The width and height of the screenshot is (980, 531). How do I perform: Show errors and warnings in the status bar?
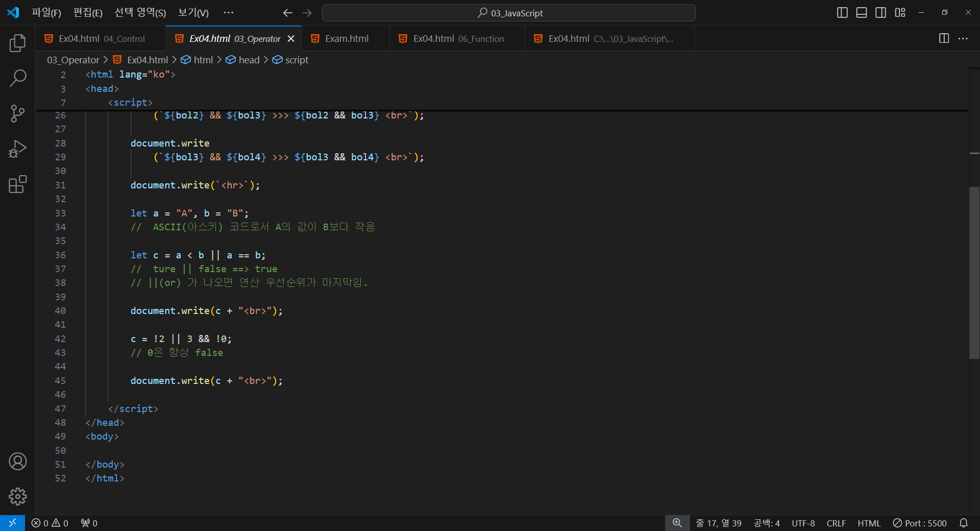tap(50, 523)
